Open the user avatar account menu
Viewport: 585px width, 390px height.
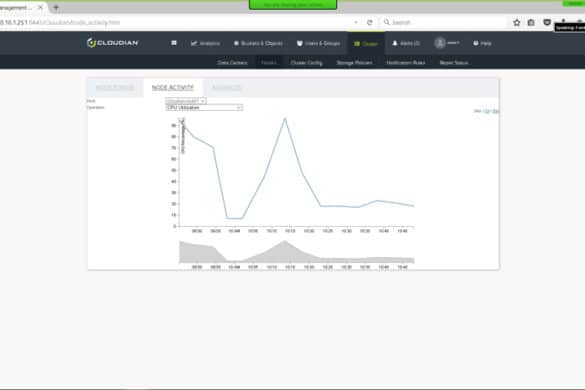pyautogui.click(x=447, y=43)
